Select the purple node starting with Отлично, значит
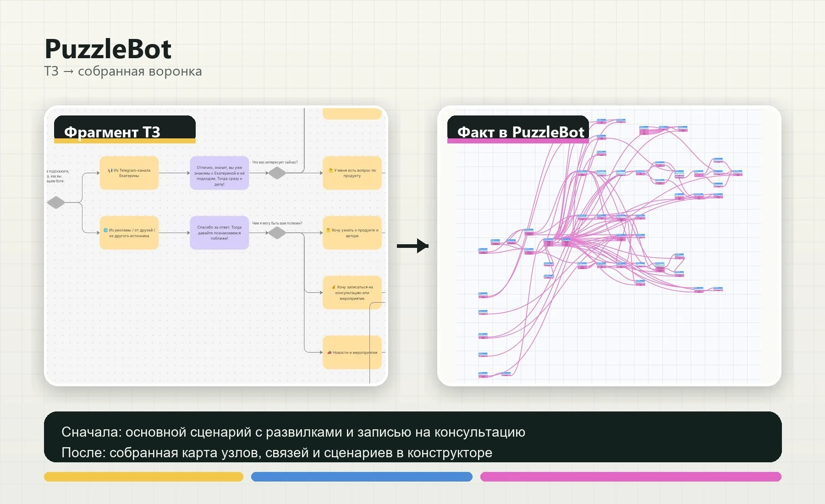The height and width of the screenshot is (504, 825). point(220,173)
